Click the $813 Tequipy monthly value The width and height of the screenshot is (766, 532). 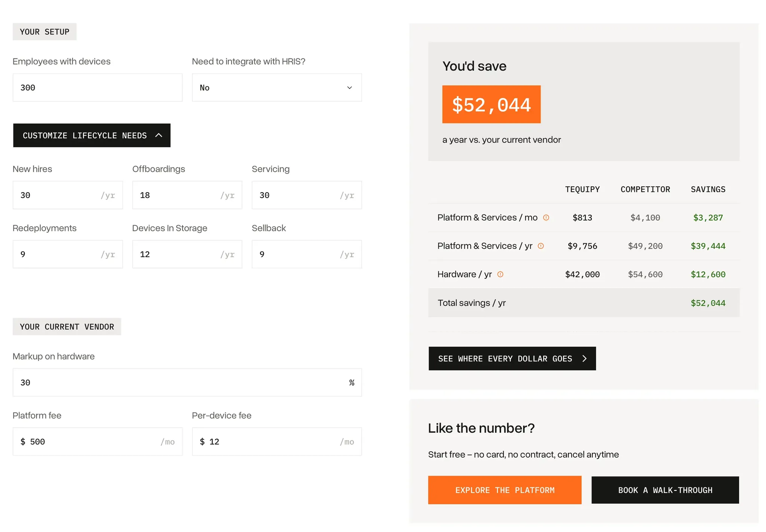582,218
